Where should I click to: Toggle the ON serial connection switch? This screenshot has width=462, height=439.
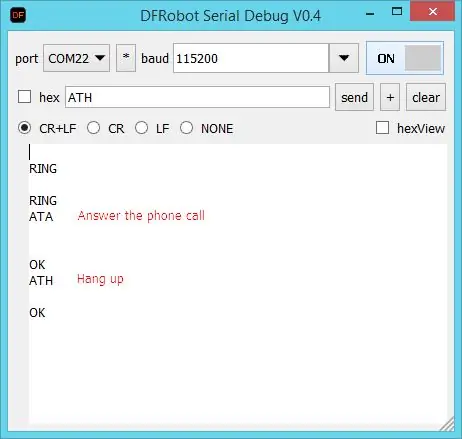point(405,58)
